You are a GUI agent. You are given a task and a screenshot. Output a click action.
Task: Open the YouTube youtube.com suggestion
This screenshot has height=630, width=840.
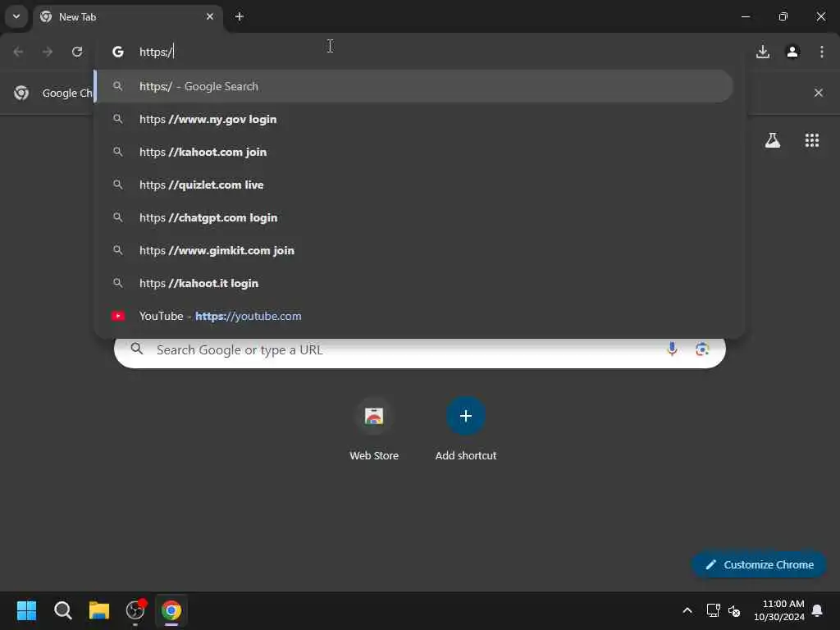pyautogui.click(x=413, y=316)
